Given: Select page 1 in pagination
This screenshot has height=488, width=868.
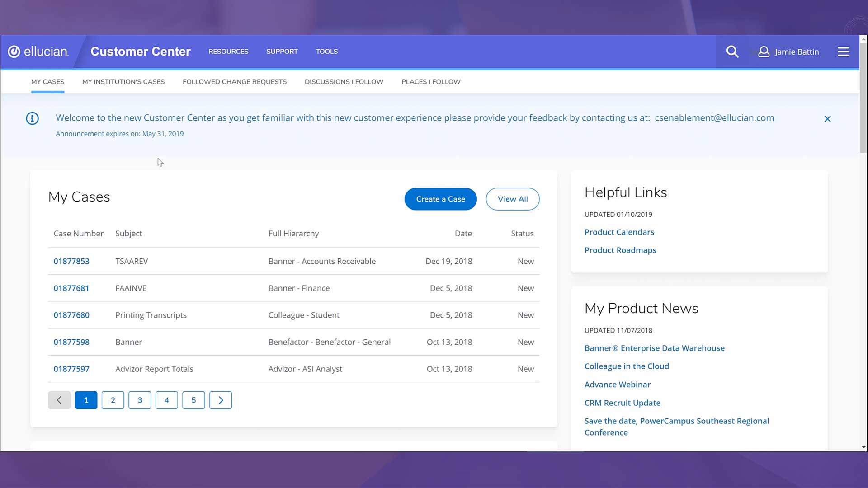Looking at the screenshot, I should (86, 400).
